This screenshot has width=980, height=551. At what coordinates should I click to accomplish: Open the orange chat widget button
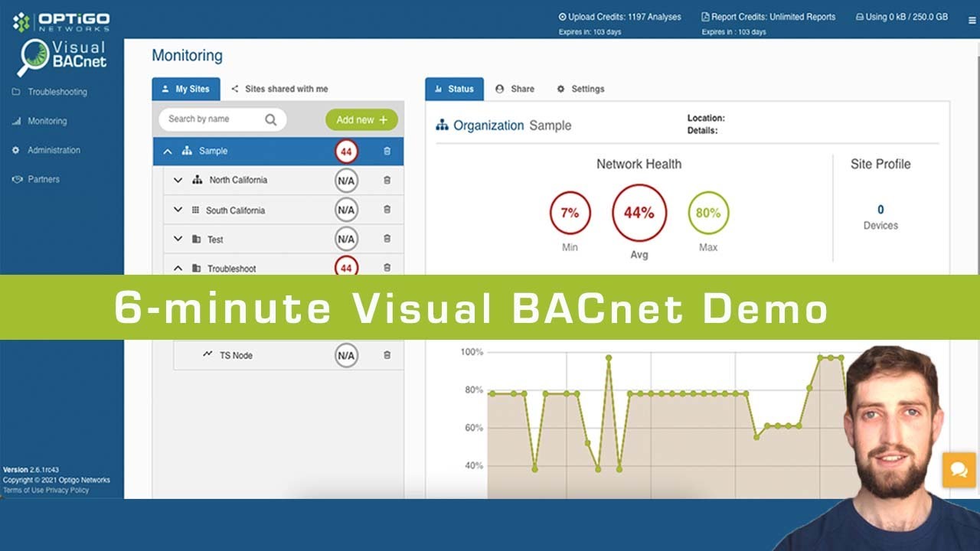coord(960,470)
